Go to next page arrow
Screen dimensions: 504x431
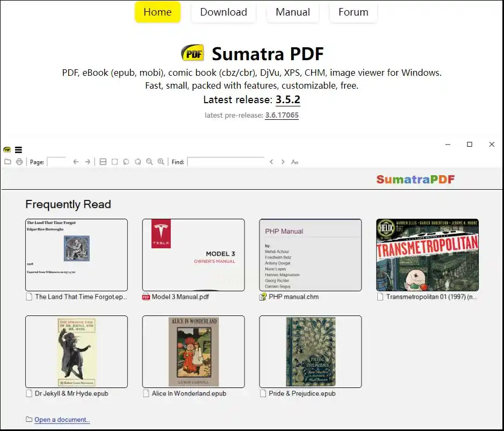tap(88, 162)
